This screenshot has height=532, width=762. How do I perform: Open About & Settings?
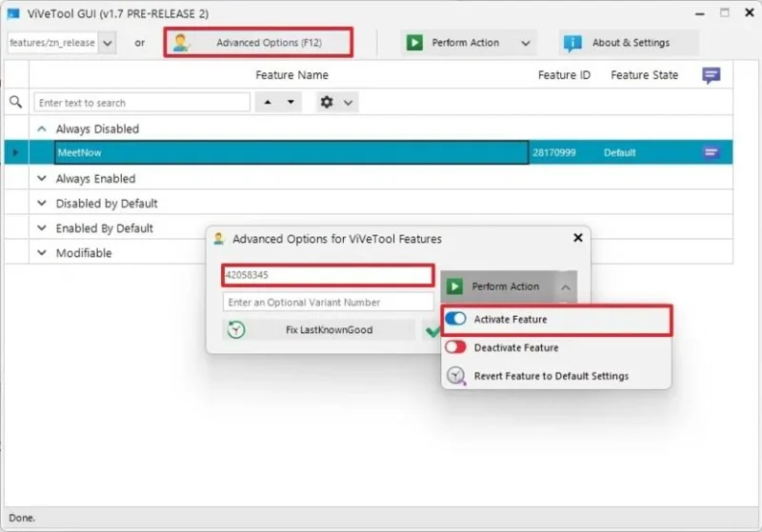(x=629, y=43)
